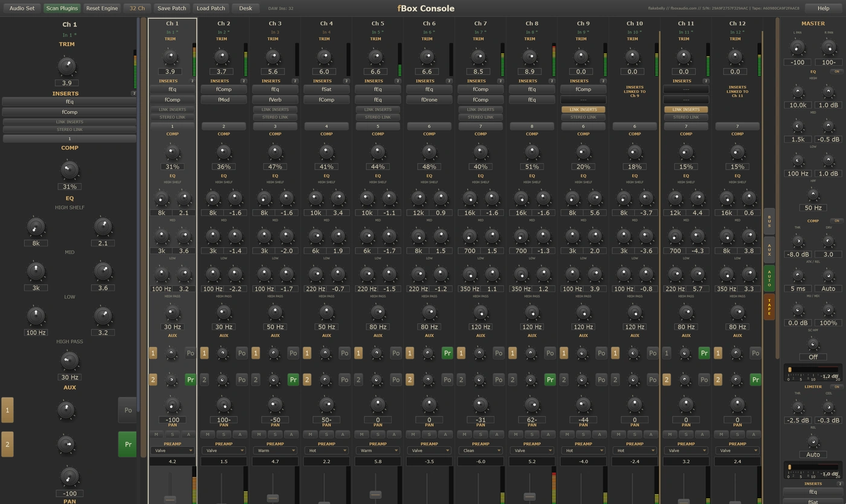Switch to the BUS side tab

[769, 221]
